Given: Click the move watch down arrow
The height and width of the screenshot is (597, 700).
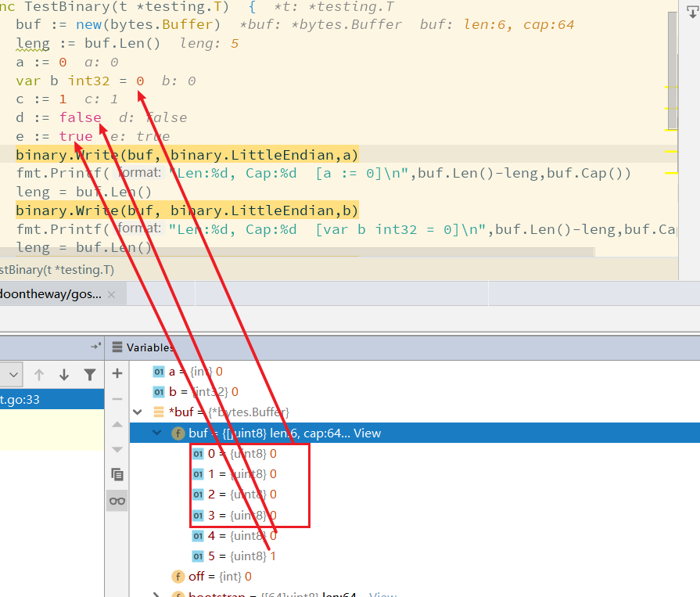Looking at the screenshot, I should (x=117, y=449).
